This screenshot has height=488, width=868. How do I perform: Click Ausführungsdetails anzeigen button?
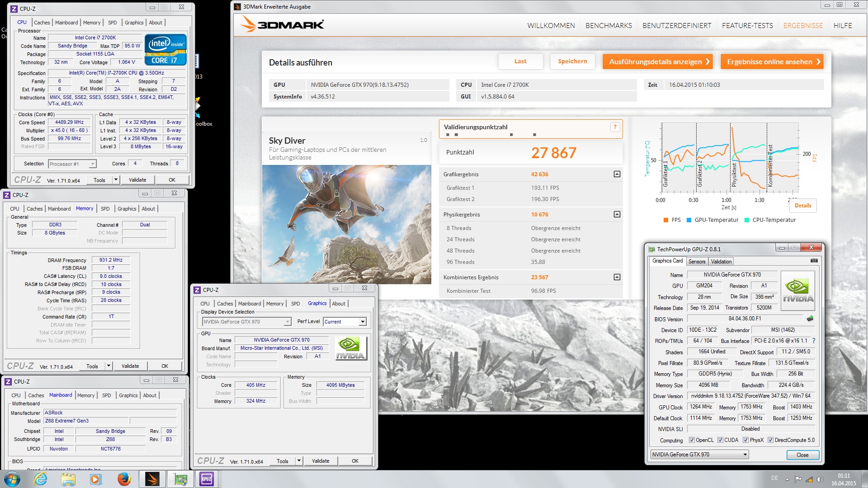coord(657,61)
